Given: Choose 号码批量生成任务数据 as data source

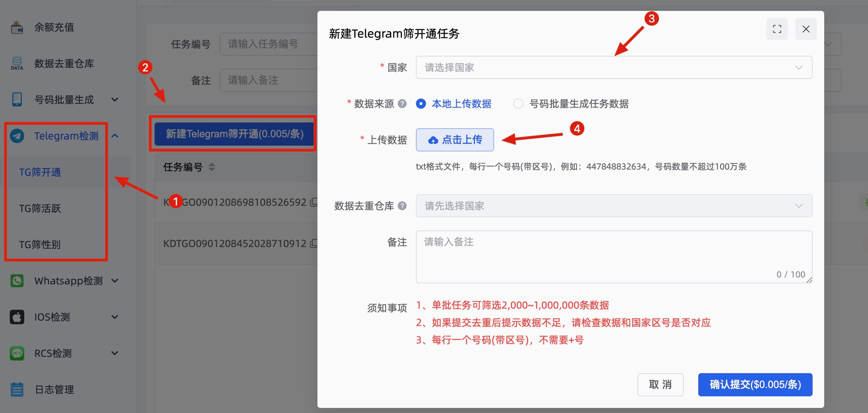Looking at the screenshot, I should tap(518, 104).
